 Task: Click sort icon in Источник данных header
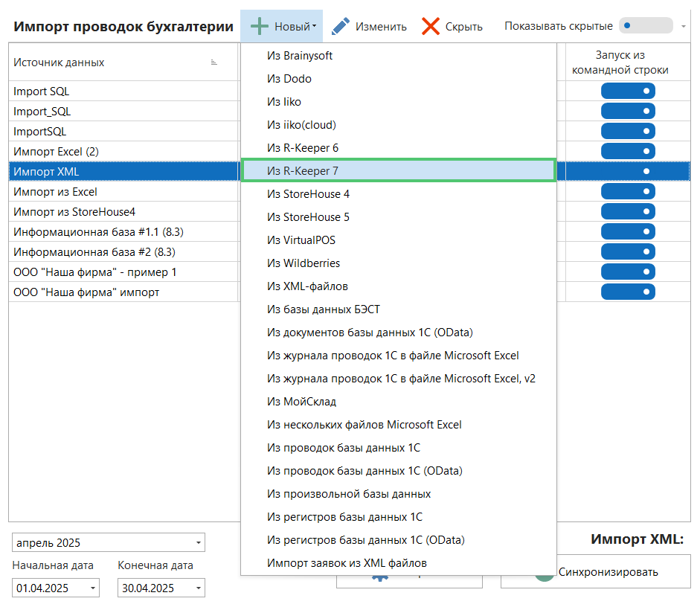pyautogui.click(x=214, y=62)
